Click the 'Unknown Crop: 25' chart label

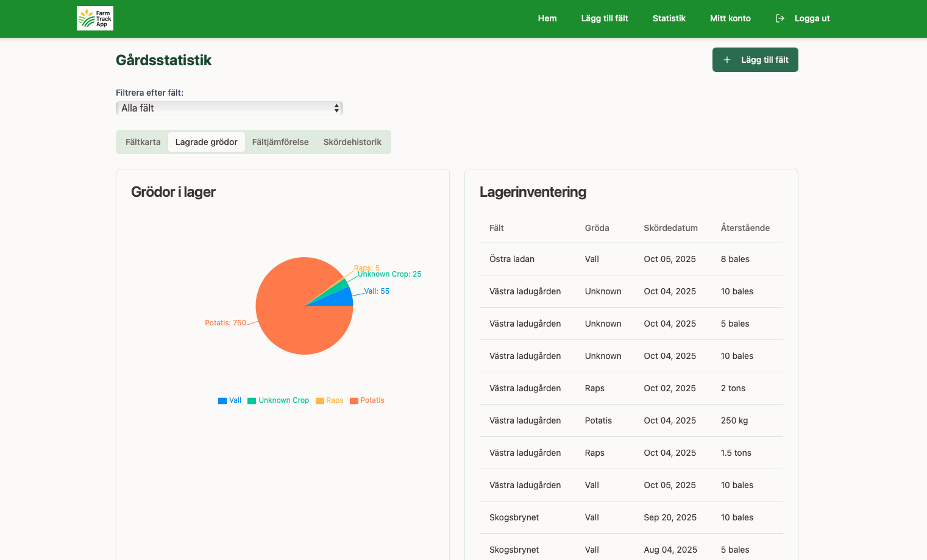389,274
